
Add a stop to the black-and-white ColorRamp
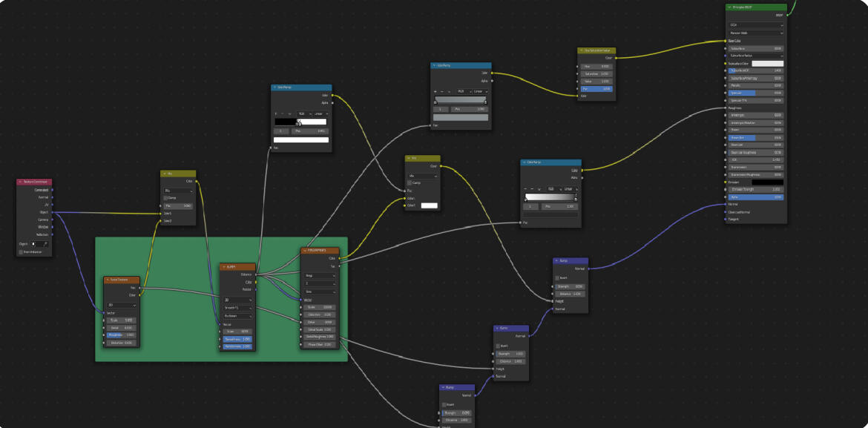coord(277,113)
